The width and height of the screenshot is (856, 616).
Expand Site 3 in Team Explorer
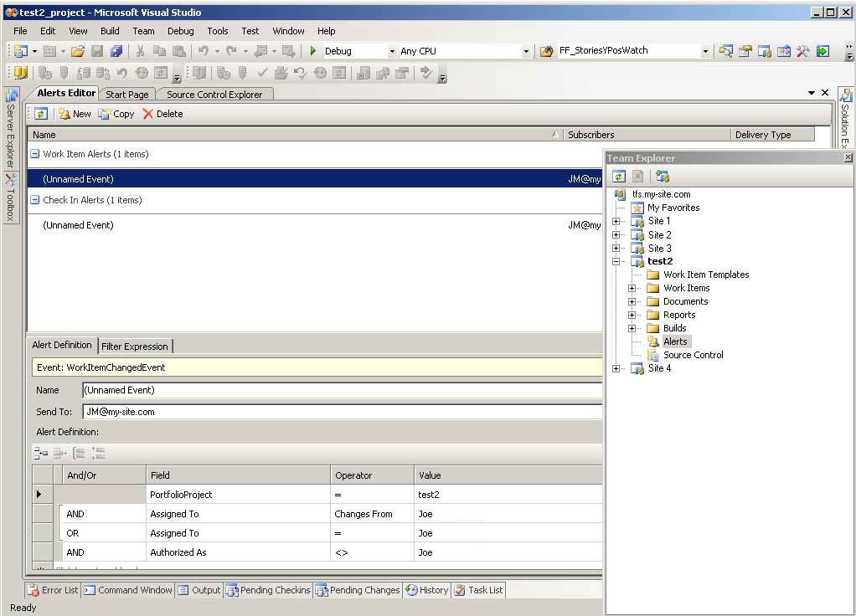point(616,248)
